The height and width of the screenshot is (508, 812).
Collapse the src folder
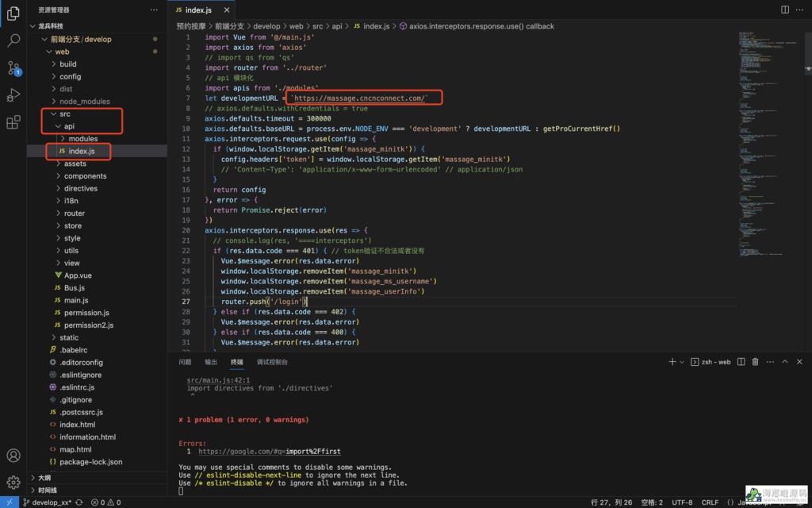(64, 114)
